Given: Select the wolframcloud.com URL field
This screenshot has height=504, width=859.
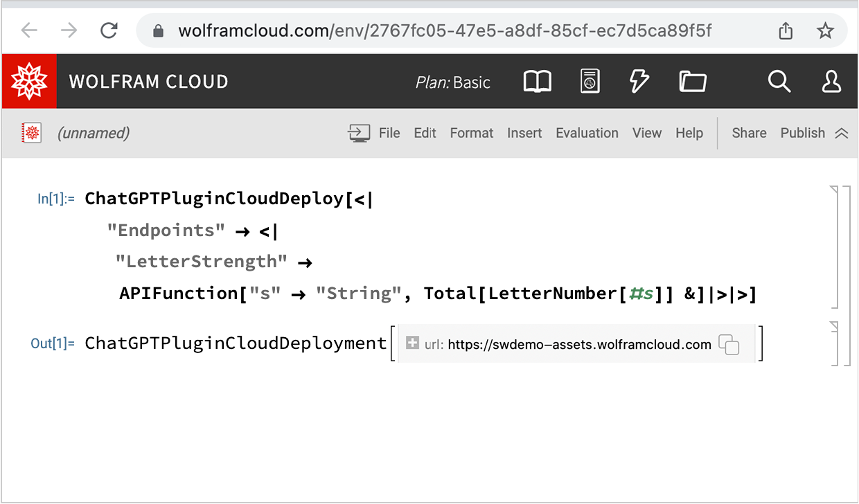Looking at the screenshot, I should [445, 30].
